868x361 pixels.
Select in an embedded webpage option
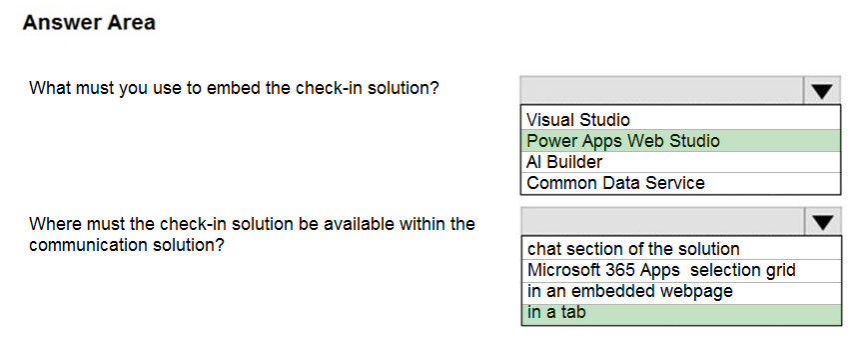pos(681,291)
